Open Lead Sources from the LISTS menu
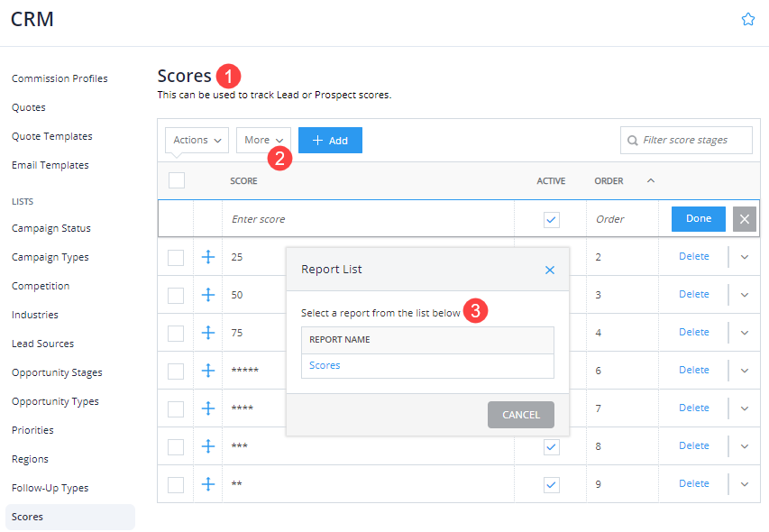 tap(41, 344)
